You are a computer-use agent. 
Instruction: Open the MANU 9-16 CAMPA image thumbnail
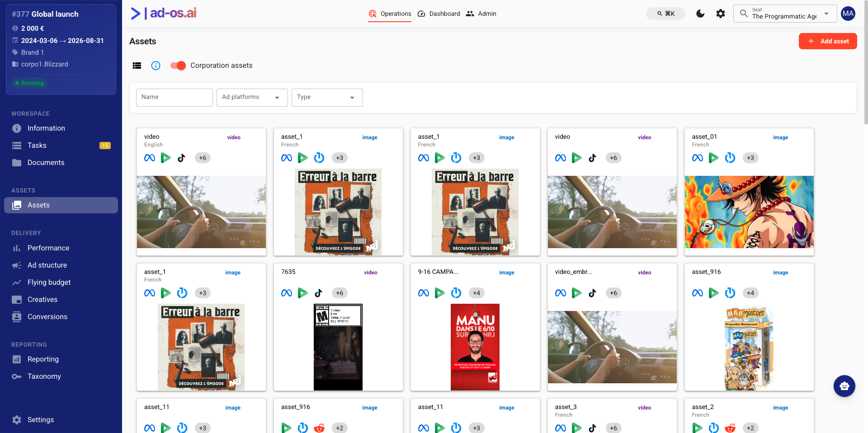coord(475,347)
